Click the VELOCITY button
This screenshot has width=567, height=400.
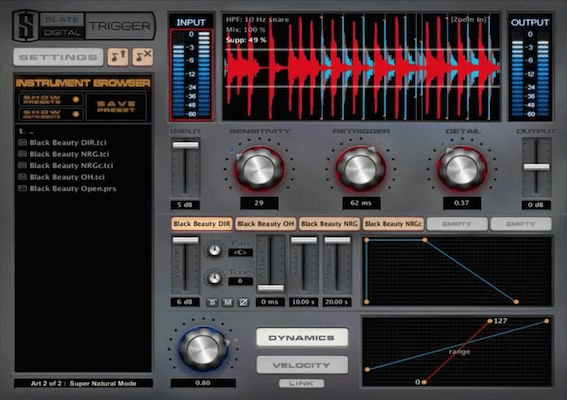[302, 365]
